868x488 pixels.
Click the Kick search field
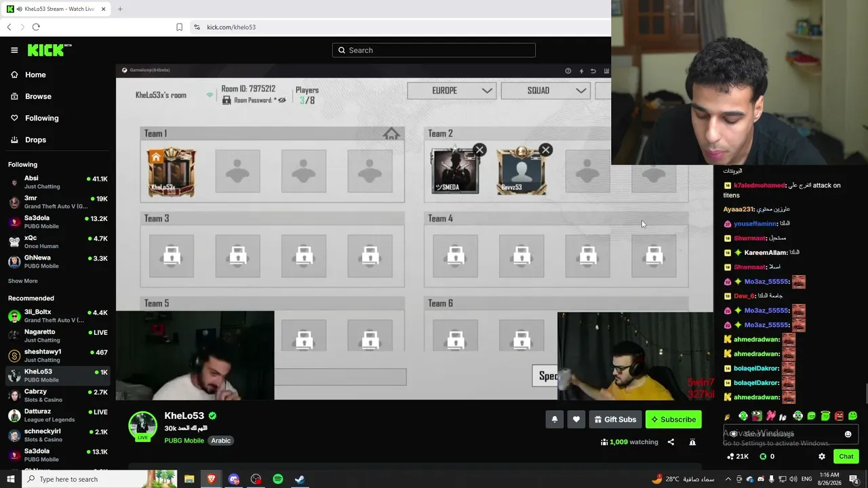[434, 50]
